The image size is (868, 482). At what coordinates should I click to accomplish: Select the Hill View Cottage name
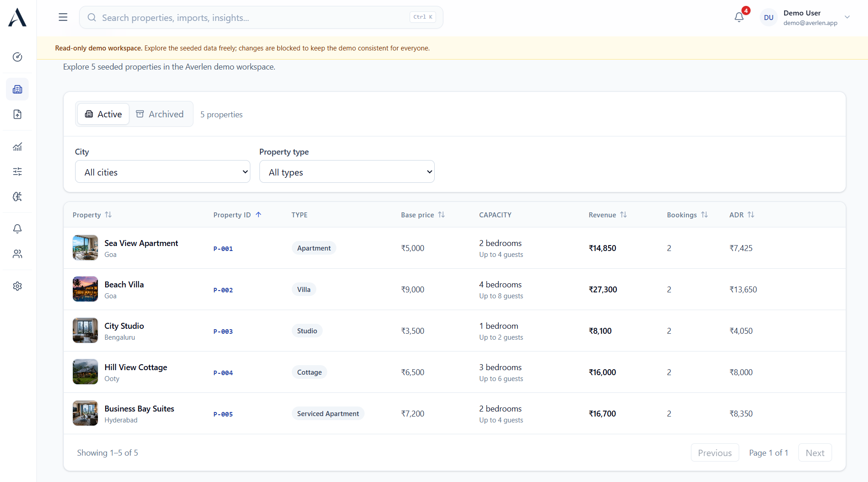coord(136,367)
